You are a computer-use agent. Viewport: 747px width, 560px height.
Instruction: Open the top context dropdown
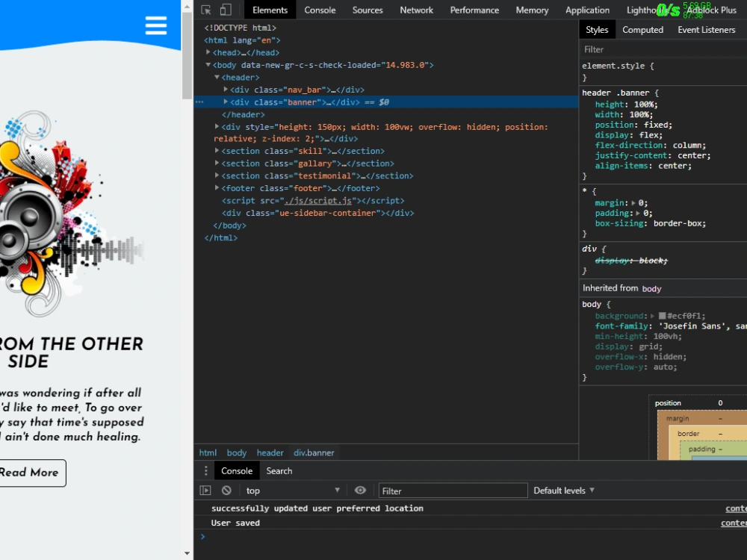(x=293, y=491)
